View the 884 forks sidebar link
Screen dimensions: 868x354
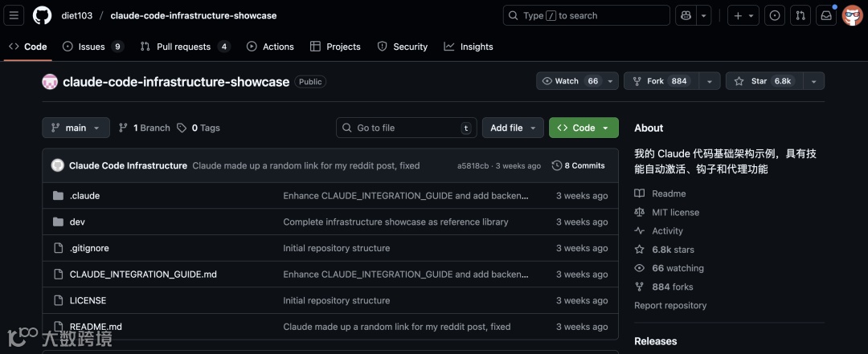(x=664, y=287)
